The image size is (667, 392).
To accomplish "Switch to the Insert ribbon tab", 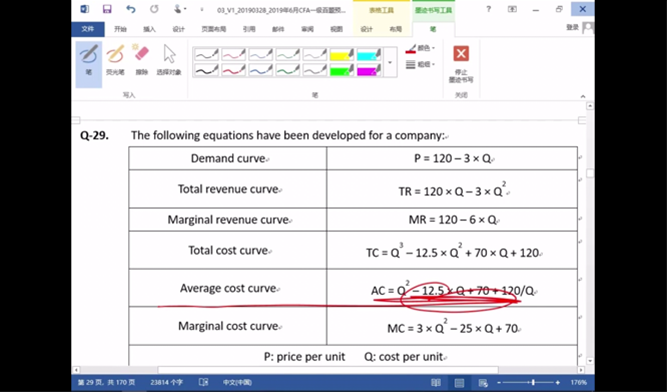I will click(149, 29).
